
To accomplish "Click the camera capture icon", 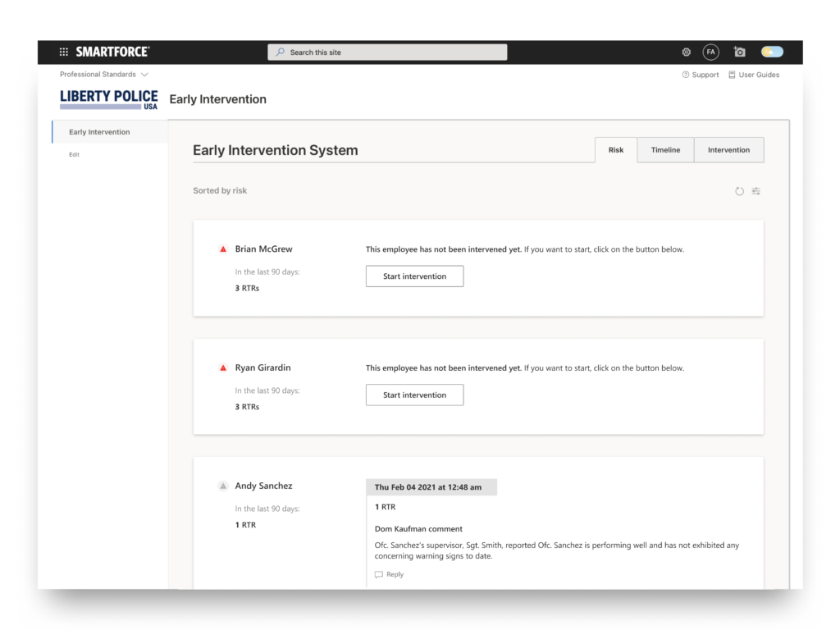I will click(739, 52).
